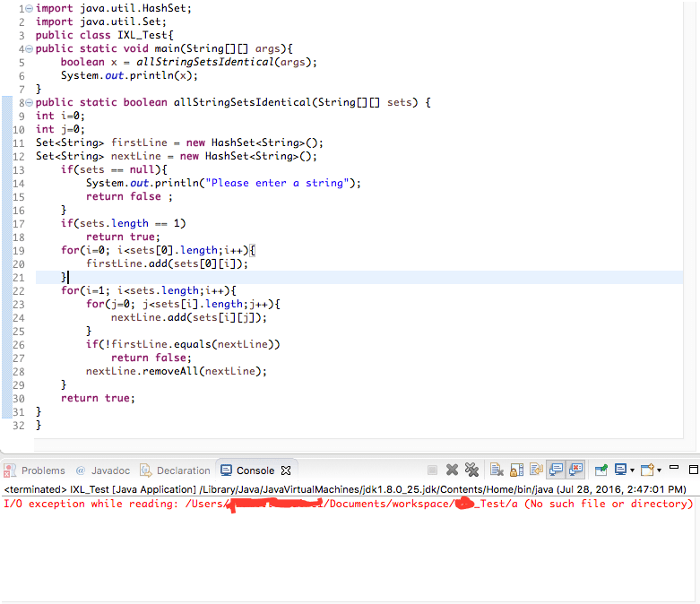Viewport: 700px width, 604px height.
Task: Click the Javadoc @ icon
Action: 81,470
